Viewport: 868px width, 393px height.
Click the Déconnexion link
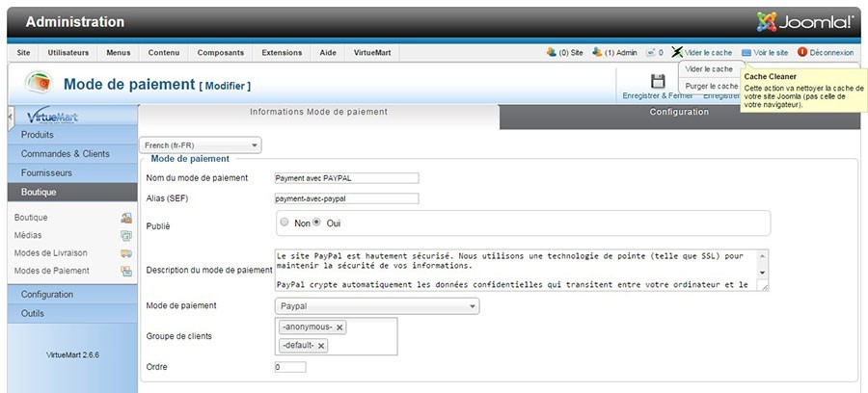point(831,53)
